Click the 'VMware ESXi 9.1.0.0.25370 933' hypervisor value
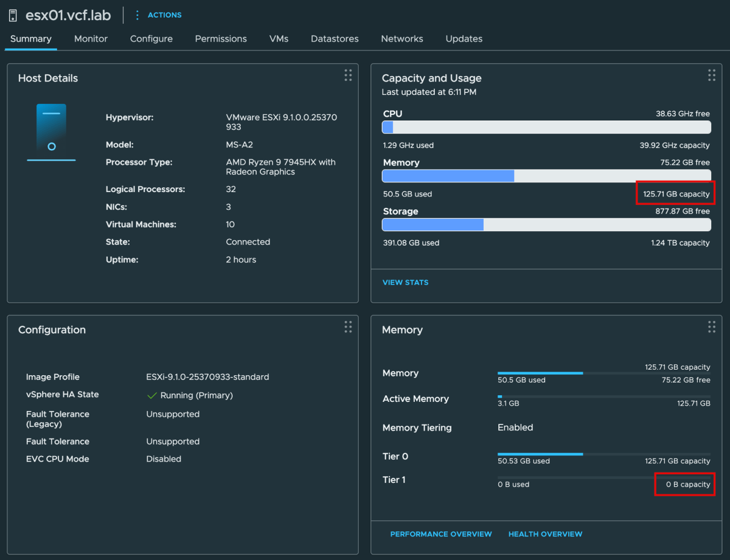Viewport: 730px width, 560px height. (281, 122)
